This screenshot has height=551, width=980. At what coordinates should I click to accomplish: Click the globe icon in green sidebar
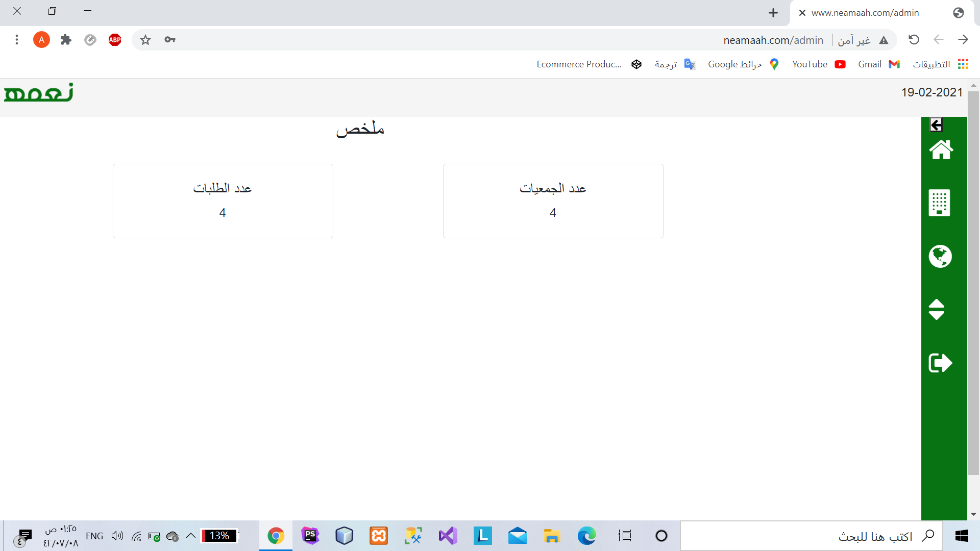coord(940,257)
